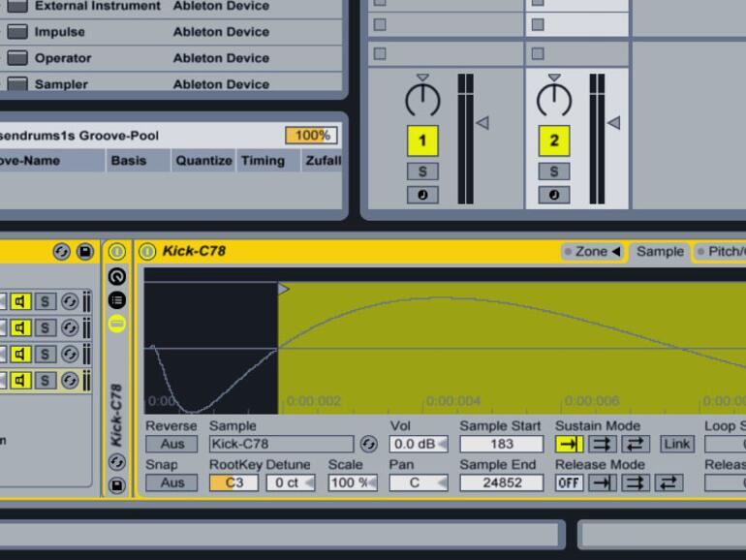
Task: Click the External Instrument device icon
Action: coord(17,6)
